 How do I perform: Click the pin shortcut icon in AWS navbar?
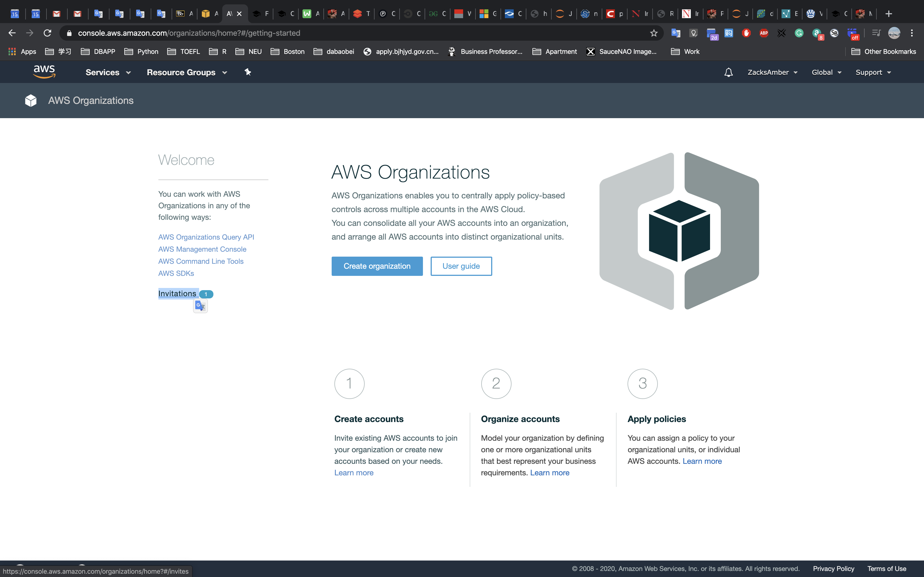tap(248, 72)
